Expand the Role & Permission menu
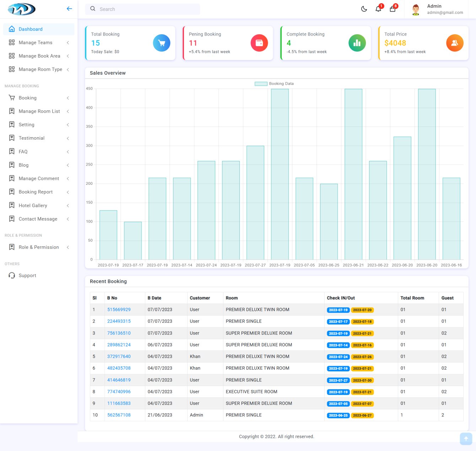 [x=68, y=247]
